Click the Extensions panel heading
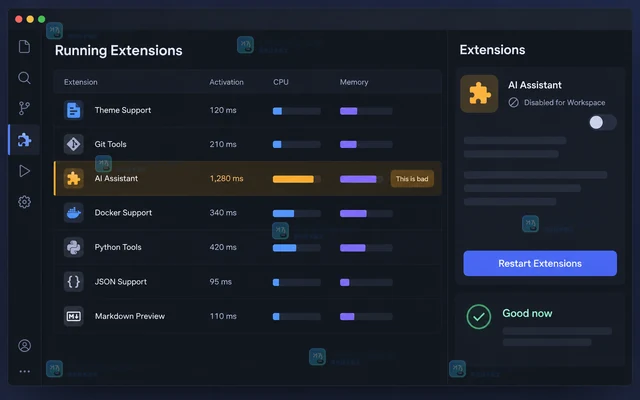 click(x=492, y=50)
